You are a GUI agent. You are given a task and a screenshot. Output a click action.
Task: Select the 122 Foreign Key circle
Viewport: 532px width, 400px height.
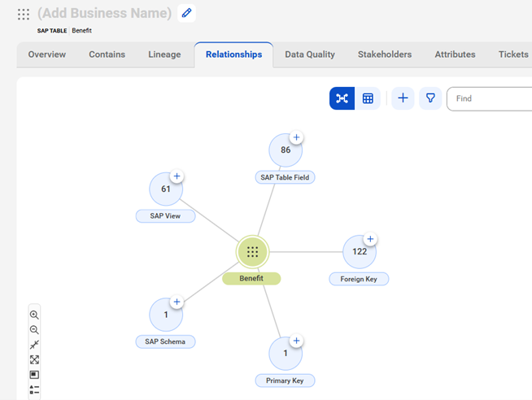[360, 252]
